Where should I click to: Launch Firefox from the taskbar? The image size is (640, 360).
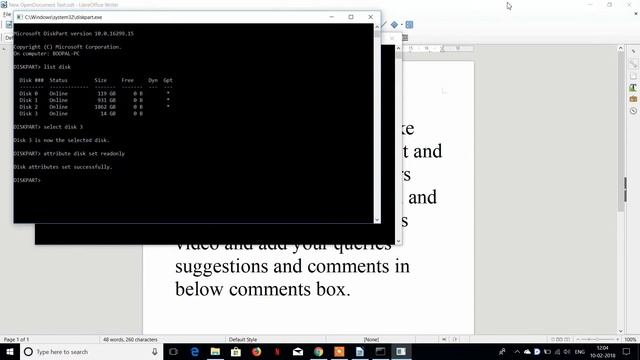coord(256,351)
